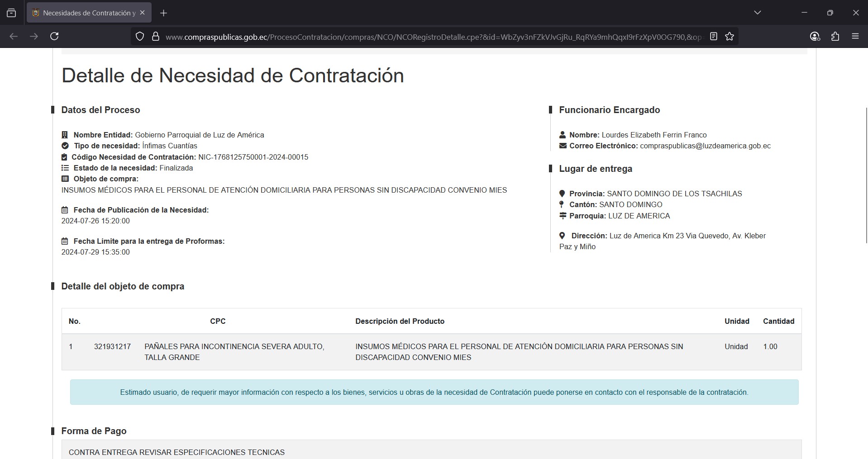868x459 pixels.
Task: Click the Descripción del Producto column header
Action: [400, 321]
